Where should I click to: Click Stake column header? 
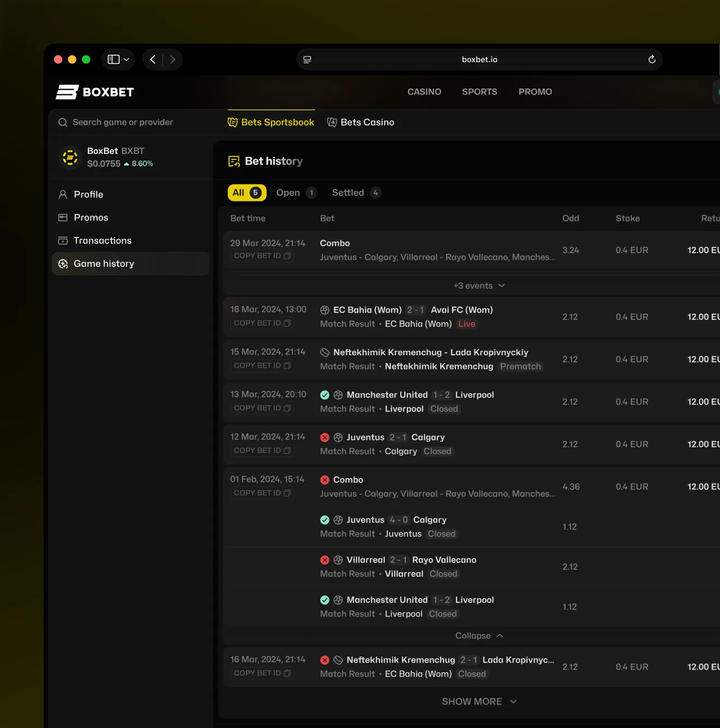click(628, 218)
